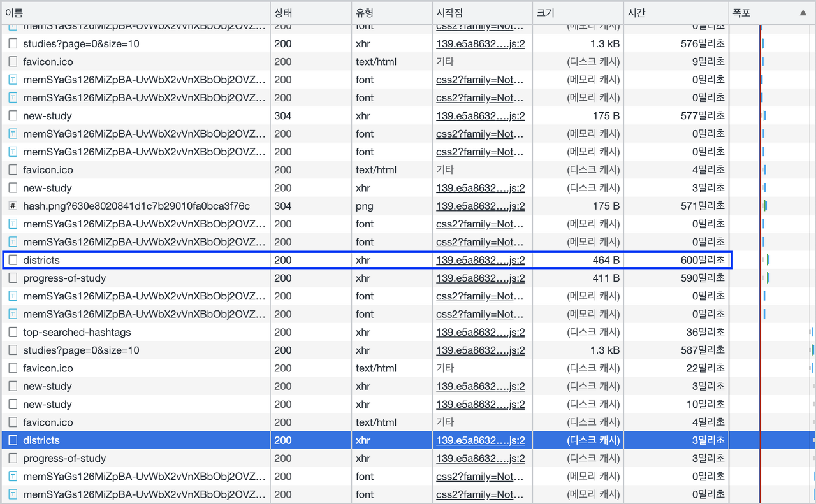This screenshot has width=816, height=504.
Task: Sort requests by the 상태 column header
Action: tap(311, 13)
